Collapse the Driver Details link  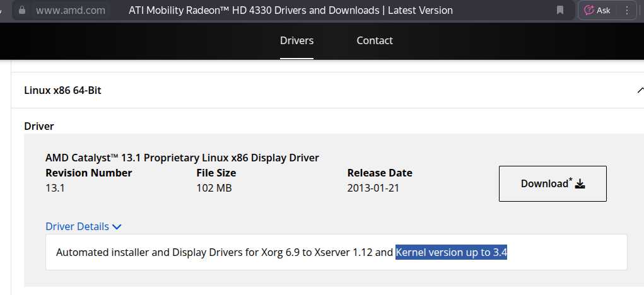click(x=83, y=226)
